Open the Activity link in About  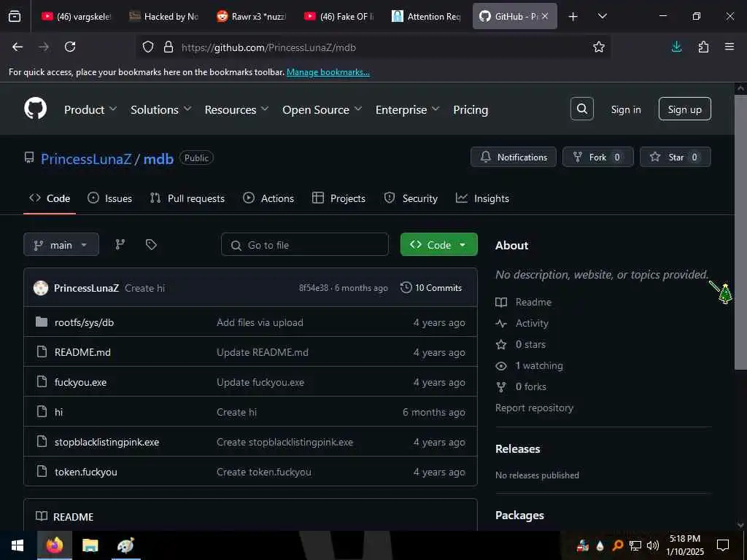[x=522, y=323]
